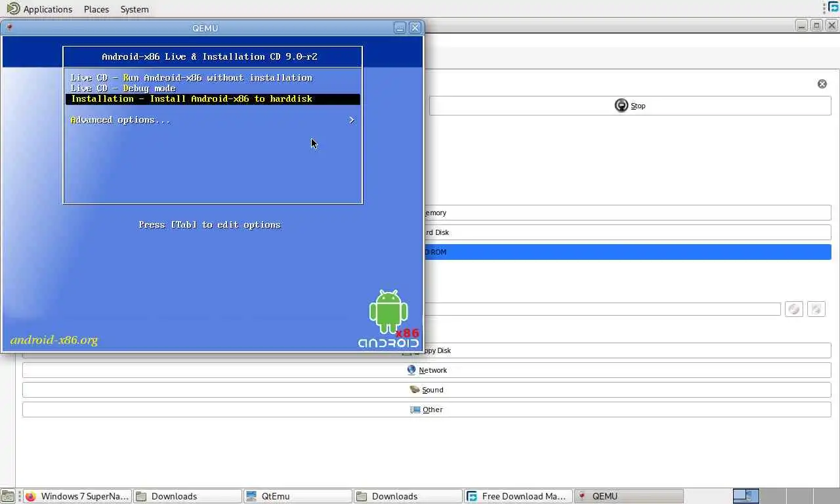Screen dimensions: 840x504
Task: Close the QtEmu machine tab with round X icon
Action: (822, 84)
